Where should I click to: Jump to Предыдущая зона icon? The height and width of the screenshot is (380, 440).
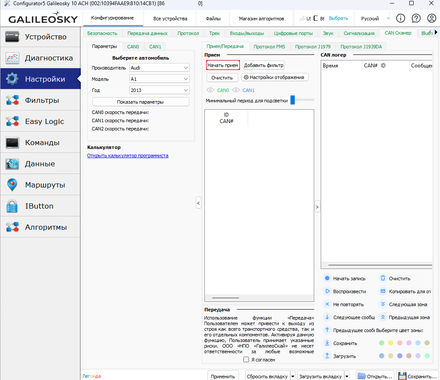pyautogui.click(x=383, y=317)
